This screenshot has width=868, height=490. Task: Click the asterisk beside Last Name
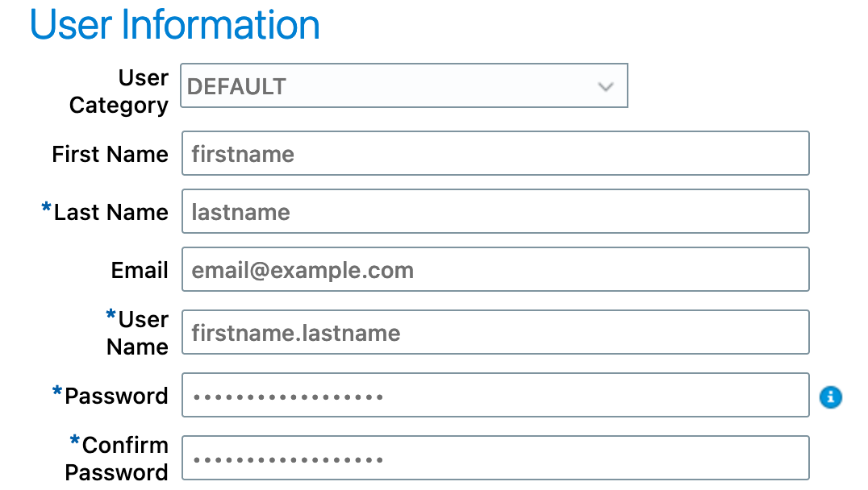tap(46, 210)
